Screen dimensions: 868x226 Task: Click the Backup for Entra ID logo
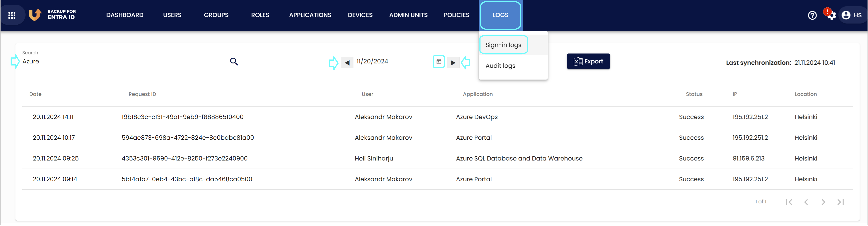(52, 15)
